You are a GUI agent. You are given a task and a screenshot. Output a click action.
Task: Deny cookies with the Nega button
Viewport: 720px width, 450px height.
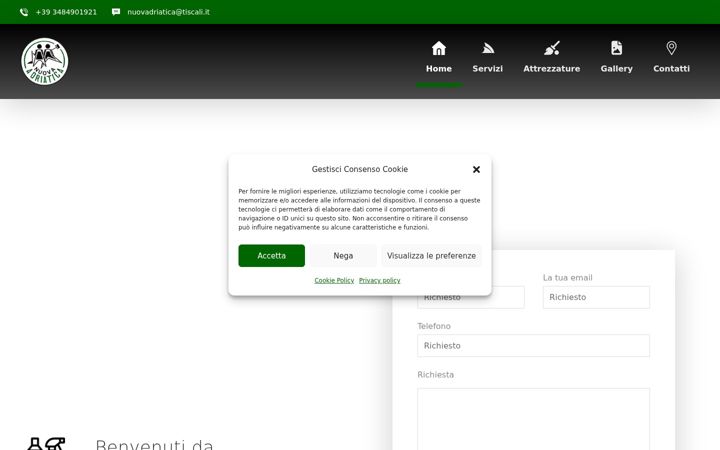pos(343,256)
